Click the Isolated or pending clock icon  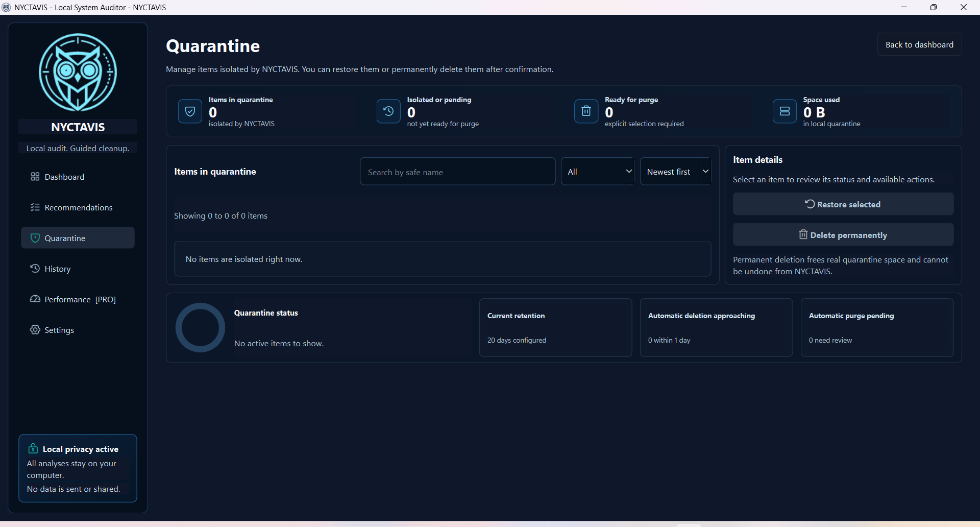388,111
